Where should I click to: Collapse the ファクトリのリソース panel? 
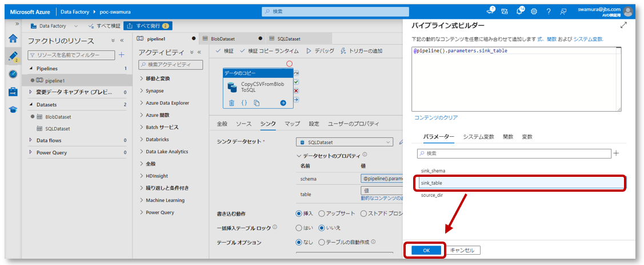pos(122,40)
